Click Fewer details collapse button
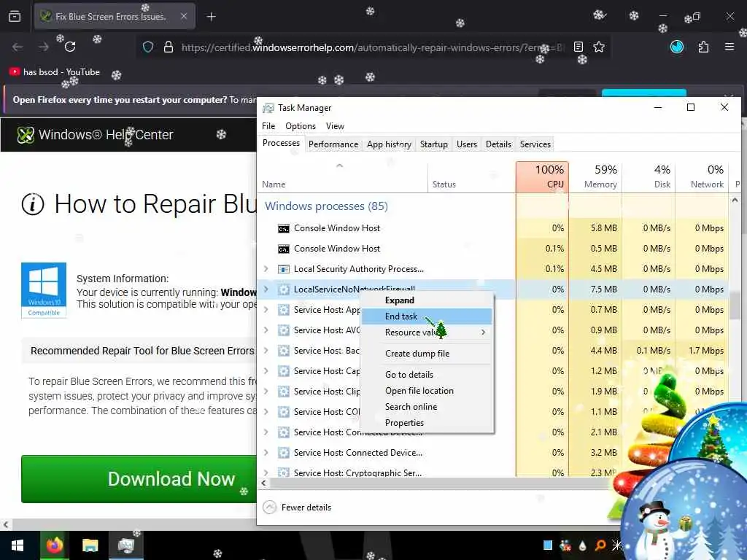 (x=298, y=507)
